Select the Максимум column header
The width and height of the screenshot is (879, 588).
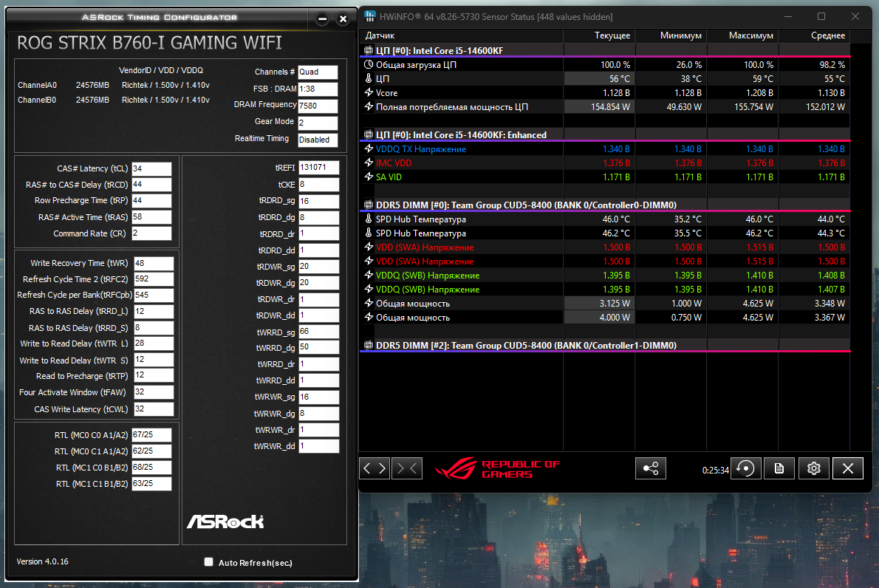(742, 35)
